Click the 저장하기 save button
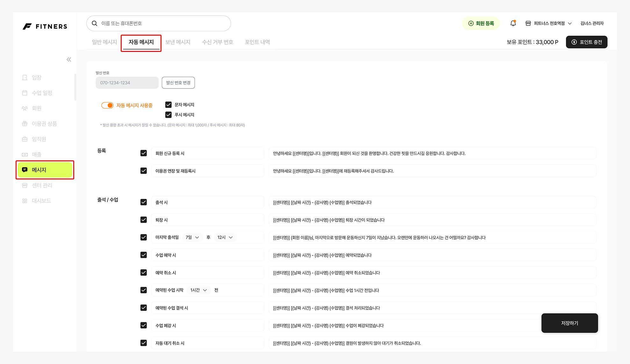Viewport: 630px width, 364px height. pyautogui.click(x=570, y=323)
